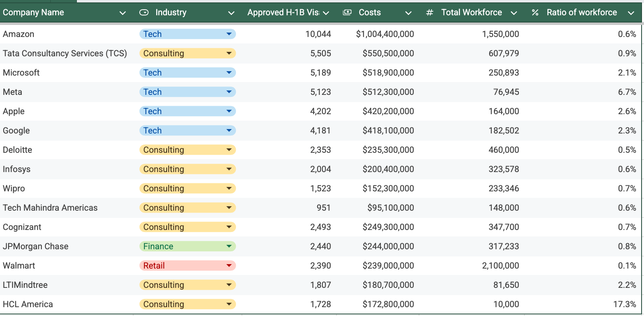This screenshot has width=644, height=316.
Task: Click the dropdown-type icon beside Industry header
Action: pyautogui.click(x=144, y=12)
